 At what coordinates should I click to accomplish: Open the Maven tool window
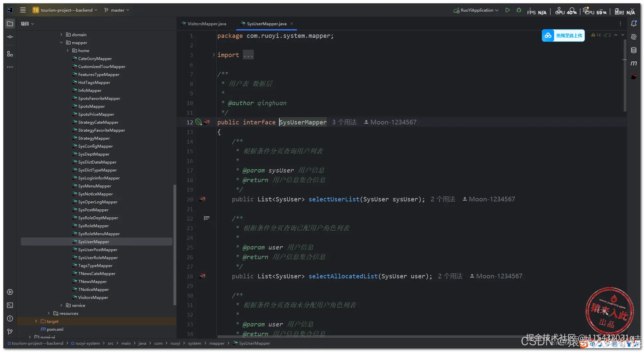click(x=634, y=63)
